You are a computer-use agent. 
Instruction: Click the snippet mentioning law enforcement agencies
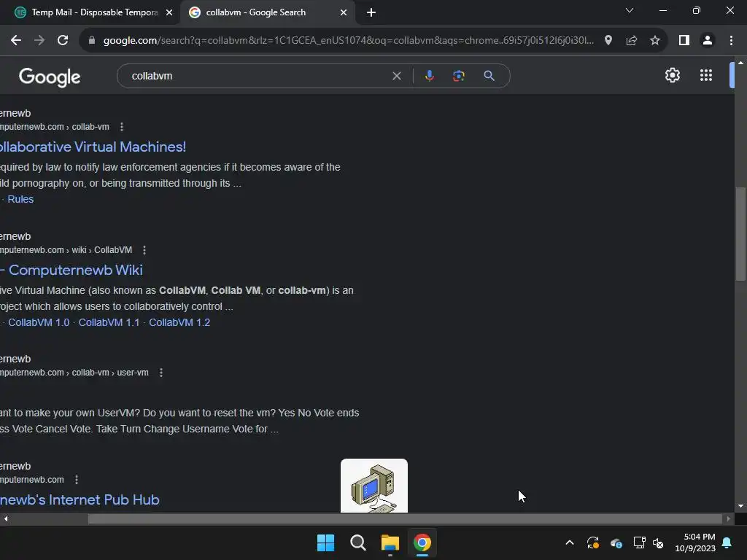[170, 175]
